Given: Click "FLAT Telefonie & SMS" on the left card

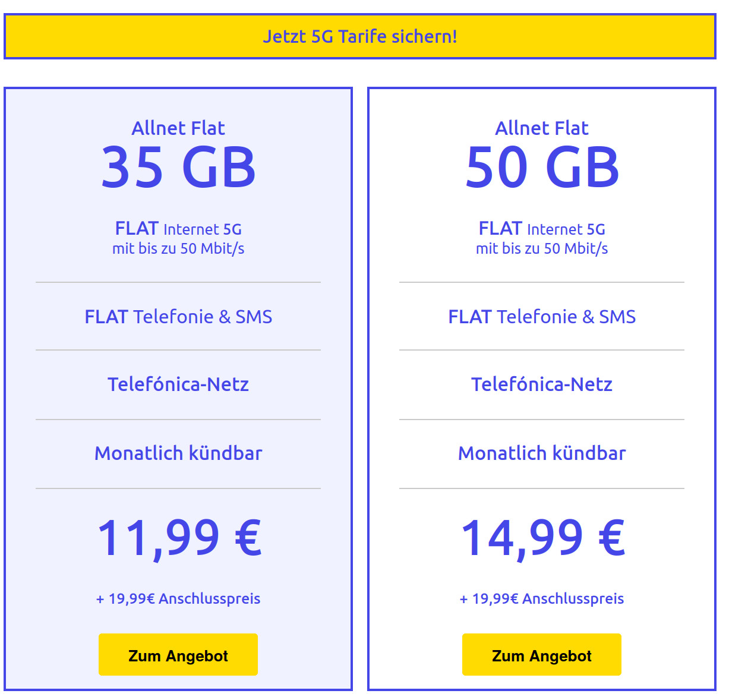Looking at the screenshot, I should pyautogui.click(x=178, y=316).
